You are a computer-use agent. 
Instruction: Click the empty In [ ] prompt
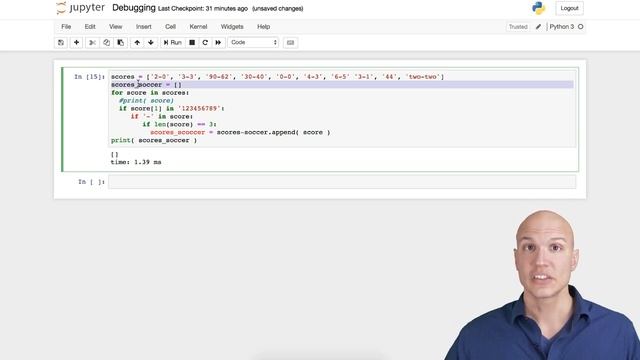click(x=91, y=182)
